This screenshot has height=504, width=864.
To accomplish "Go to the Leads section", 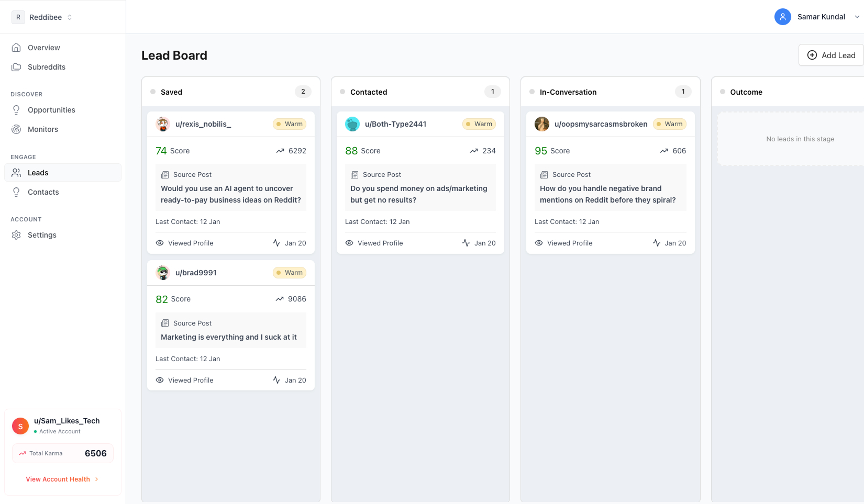I will 38,173.
